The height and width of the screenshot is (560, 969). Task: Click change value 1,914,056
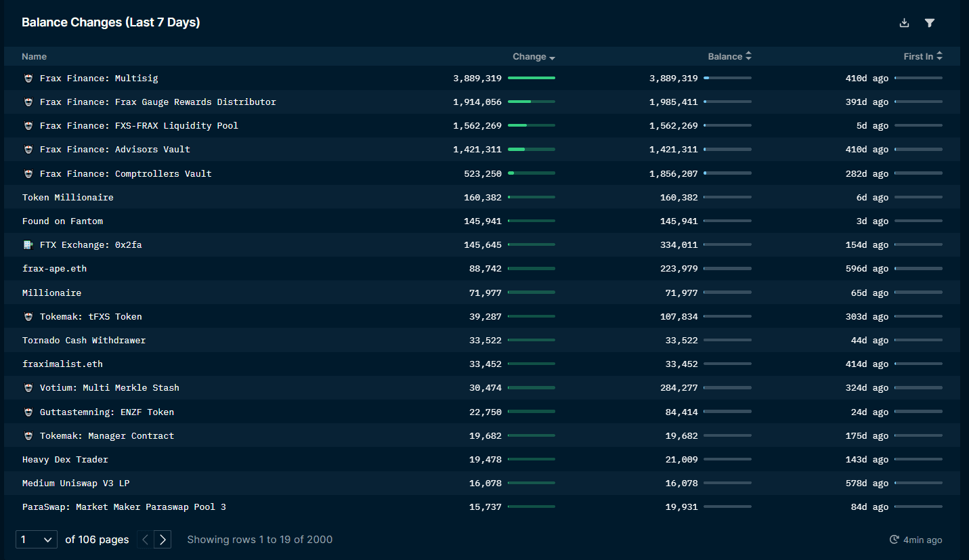[x=477, y=102]
